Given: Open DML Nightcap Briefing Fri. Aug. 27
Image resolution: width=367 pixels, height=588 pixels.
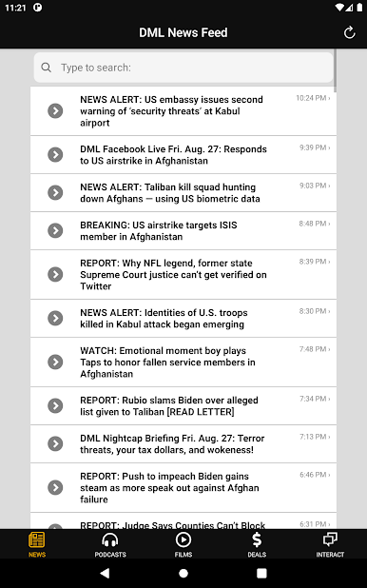Looking at the screenshot, I should click(x=183, y=444).
